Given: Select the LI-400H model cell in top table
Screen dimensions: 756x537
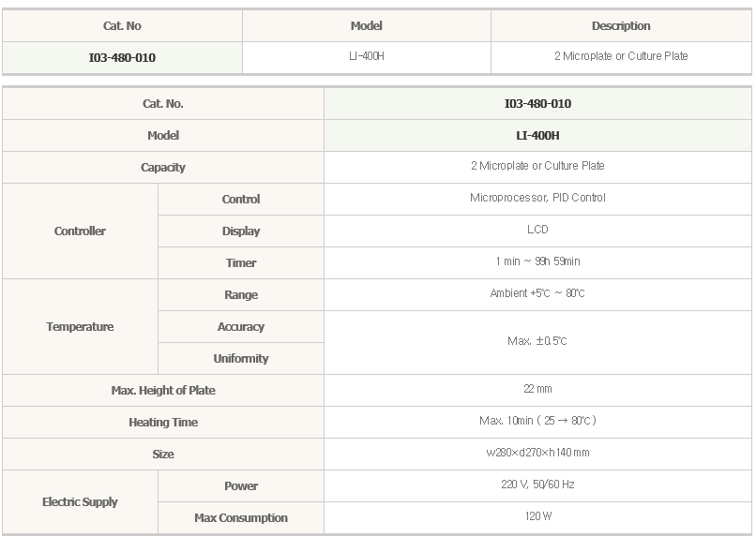Looking at the screenshot, I should pyautogui.click(x=367, y=56).
